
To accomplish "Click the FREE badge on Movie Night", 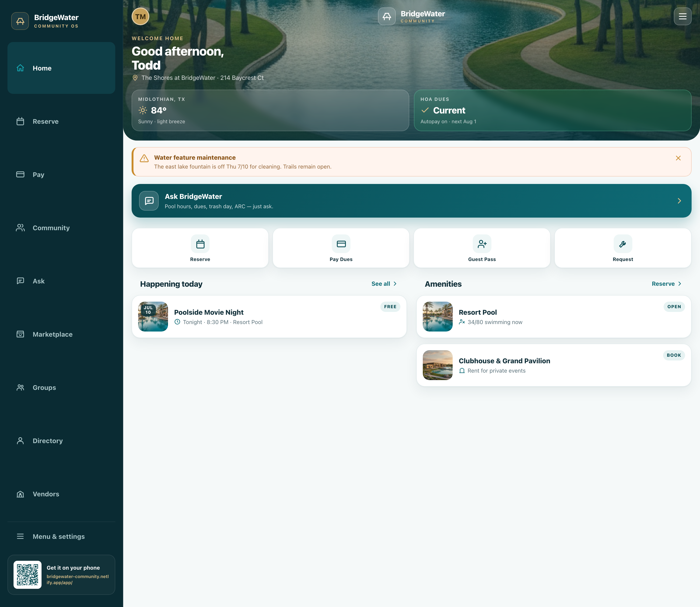I will pos(390,307).
